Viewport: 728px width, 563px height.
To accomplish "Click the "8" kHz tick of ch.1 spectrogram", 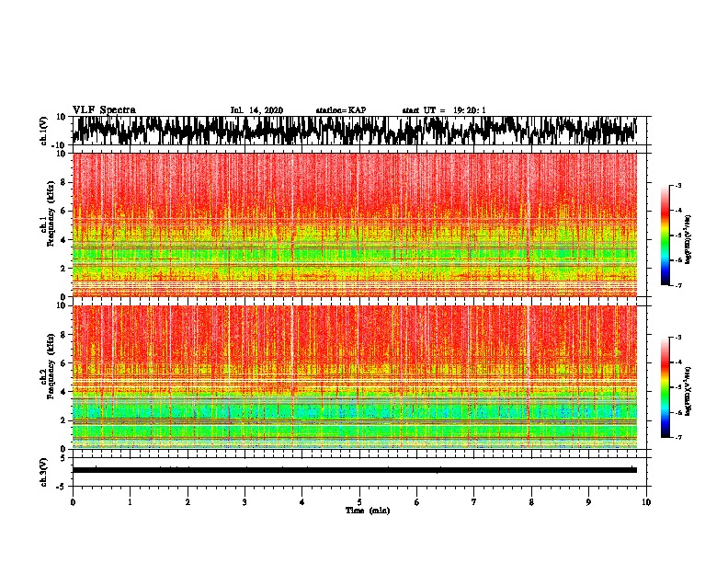I will tap(63, 182).
